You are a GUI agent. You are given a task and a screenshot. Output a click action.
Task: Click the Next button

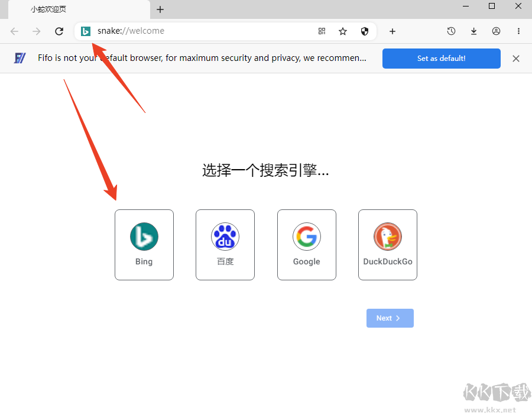pyautogui.click(x=390, y=318)
